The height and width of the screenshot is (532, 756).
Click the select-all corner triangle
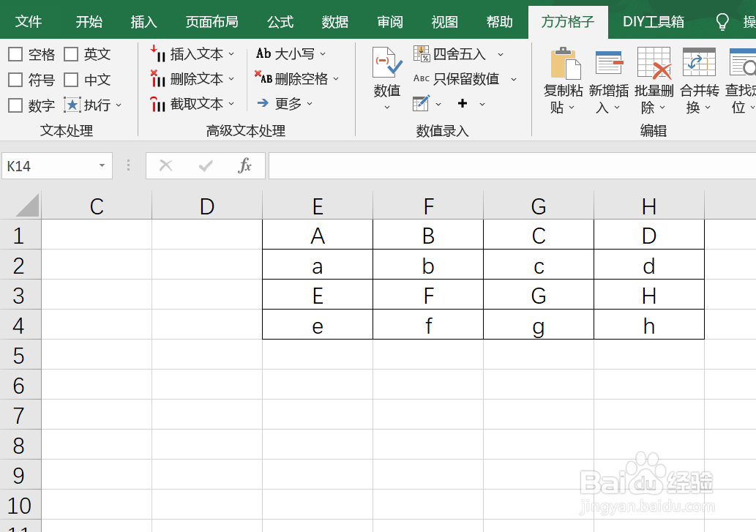click(x=27, y=206)
